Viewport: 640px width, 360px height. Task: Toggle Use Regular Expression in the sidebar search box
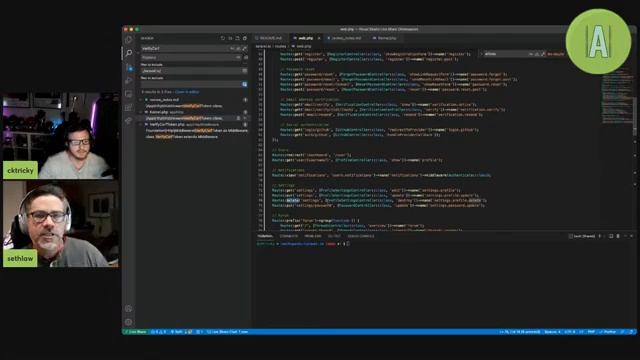[244, 48]
